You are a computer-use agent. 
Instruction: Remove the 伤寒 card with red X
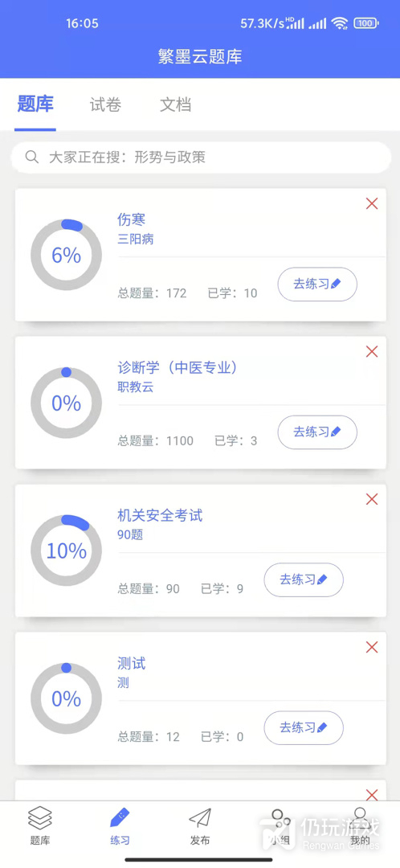click(x=372, y=203)
